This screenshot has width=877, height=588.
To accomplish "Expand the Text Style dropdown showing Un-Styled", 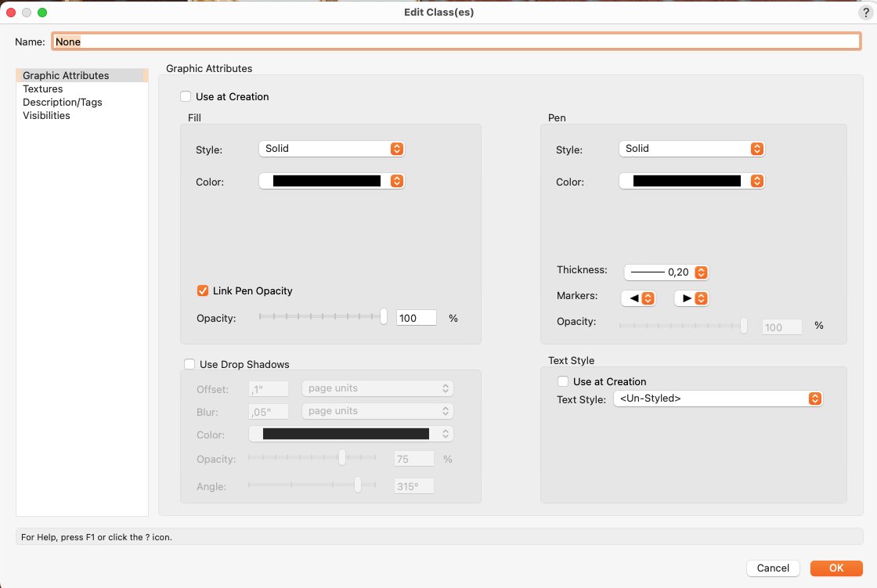I will tap(717, 399).
